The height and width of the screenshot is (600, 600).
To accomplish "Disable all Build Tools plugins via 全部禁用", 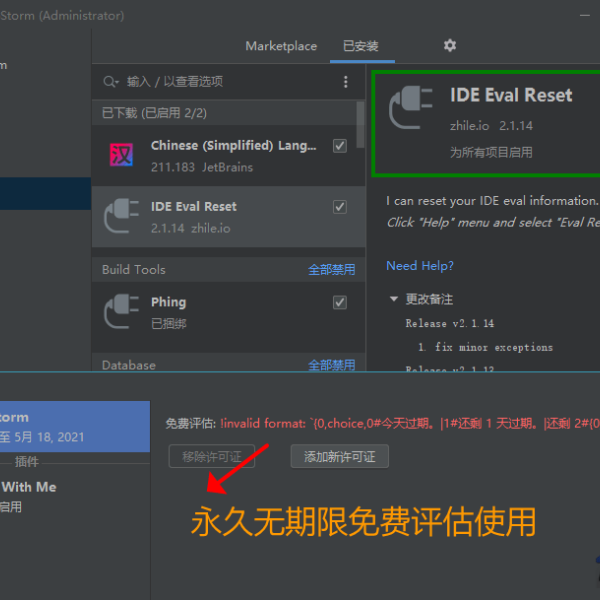I will tap(331, 270).
